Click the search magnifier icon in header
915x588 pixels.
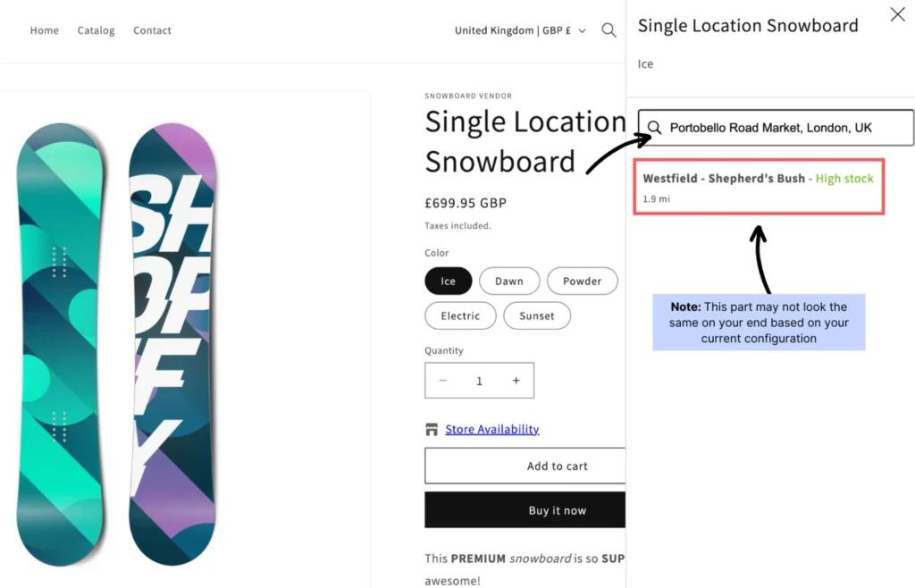pos(609,30)
